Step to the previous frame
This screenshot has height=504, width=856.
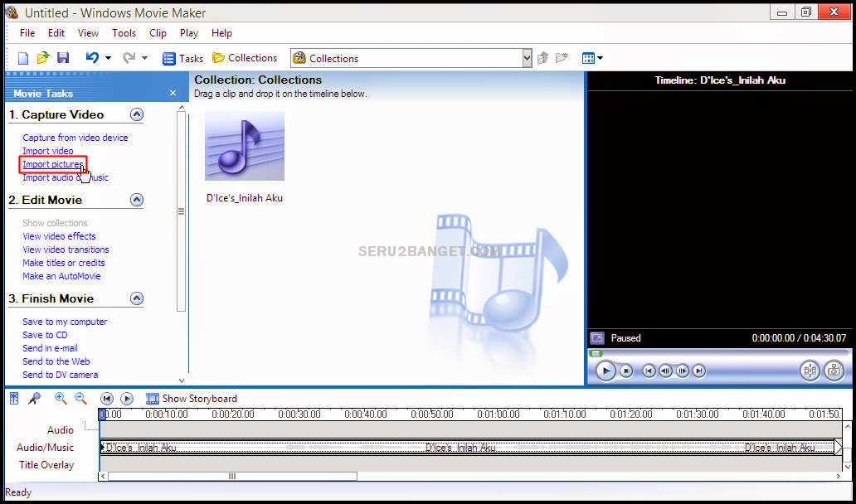pos(665,371)
